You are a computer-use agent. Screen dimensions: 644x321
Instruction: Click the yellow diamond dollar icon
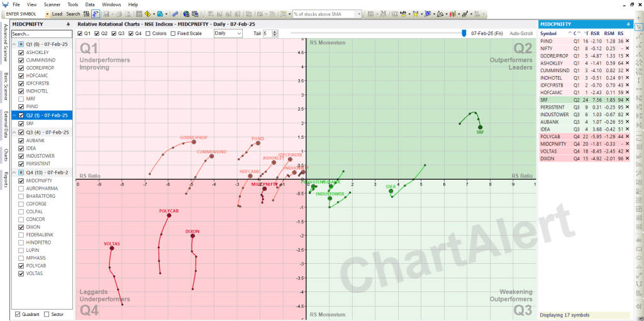[x=148, y=13]
